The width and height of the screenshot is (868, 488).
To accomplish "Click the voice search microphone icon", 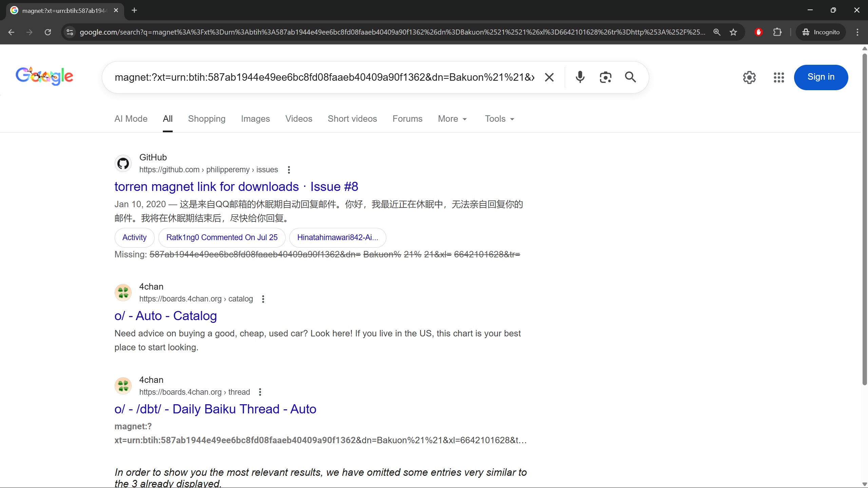I will click(580, 77).
